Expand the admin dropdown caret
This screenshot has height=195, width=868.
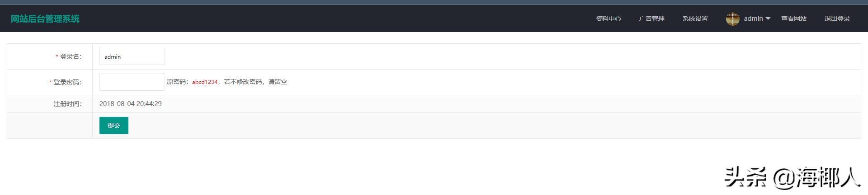coord(768,19)
